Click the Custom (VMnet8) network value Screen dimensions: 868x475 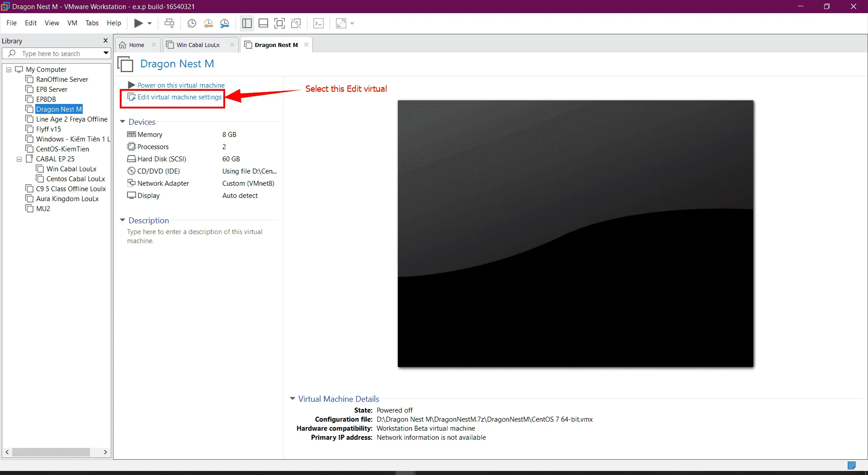pyautogui.click(x=248, y=183)
